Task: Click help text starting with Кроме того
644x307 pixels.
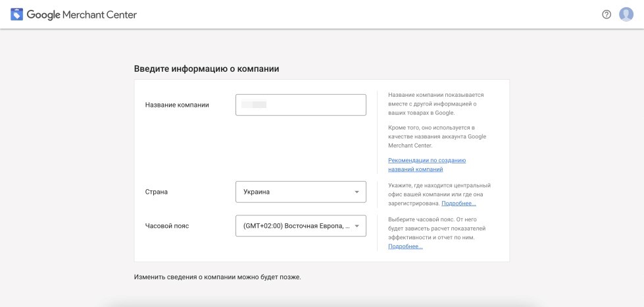Action: coord(437,136)
